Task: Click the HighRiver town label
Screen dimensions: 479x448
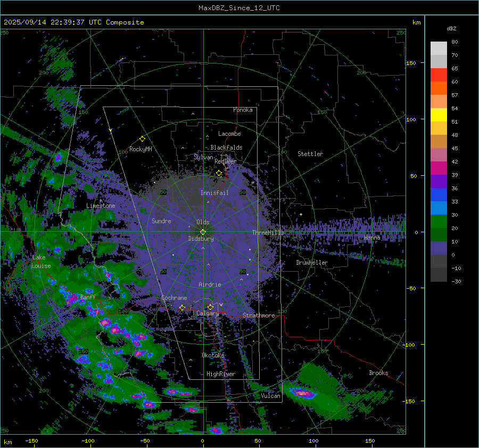Action: [220, 374]
